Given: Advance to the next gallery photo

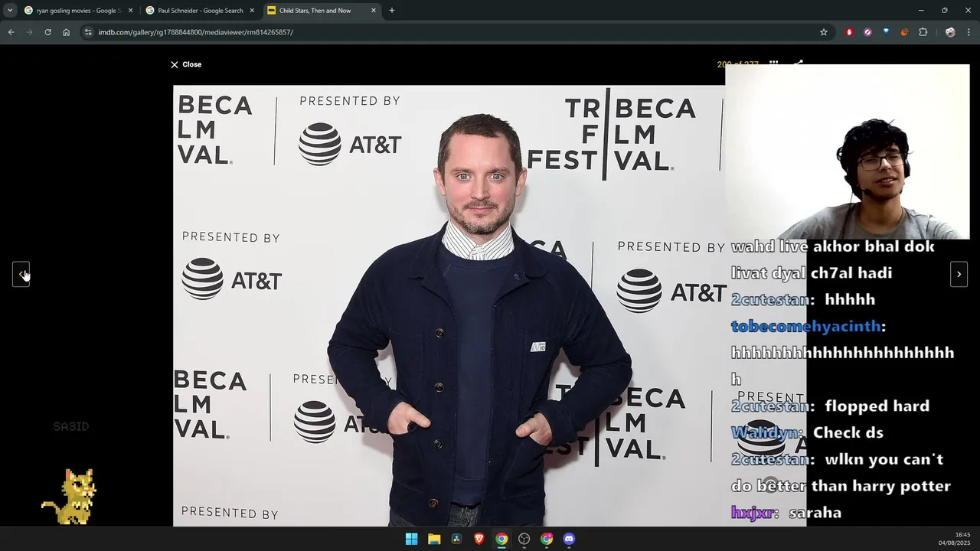Looking at the screenshot, I should (x=959, y=274).
